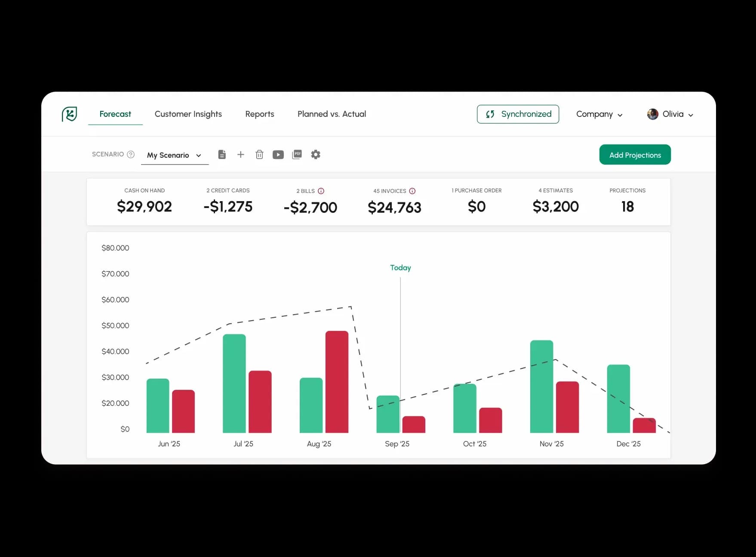This screenshot has height=557, width=756.
Task: Open scenario settings gear icon
Action: 316,155
